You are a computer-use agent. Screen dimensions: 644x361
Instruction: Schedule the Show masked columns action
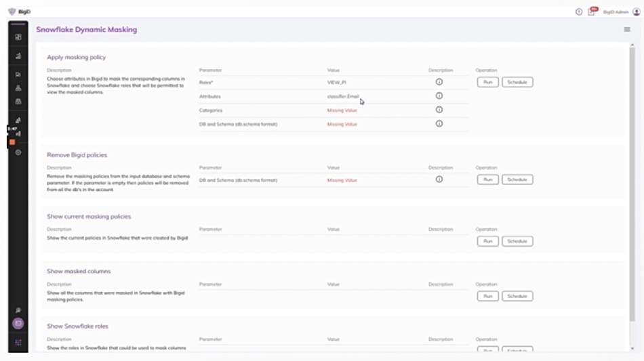pyautogui.click(x=517, y=296)
